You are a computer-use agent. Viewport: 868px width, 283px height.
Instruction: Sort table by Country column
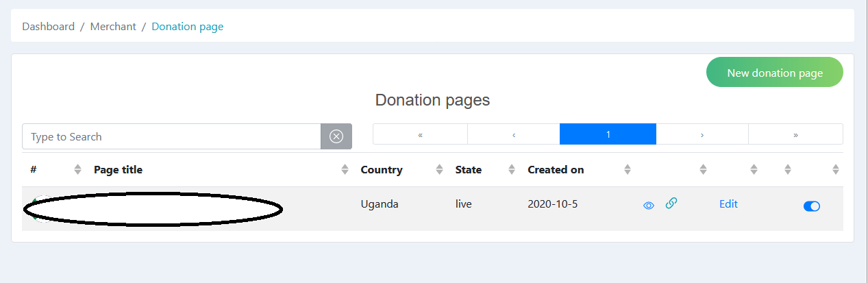(439, 170)
